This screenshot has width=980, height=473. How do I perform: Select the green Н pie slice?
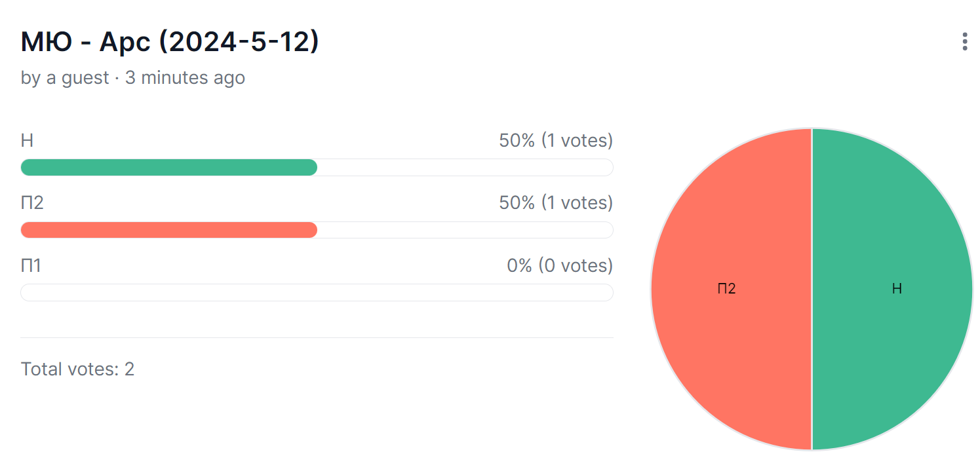point(892,289)
